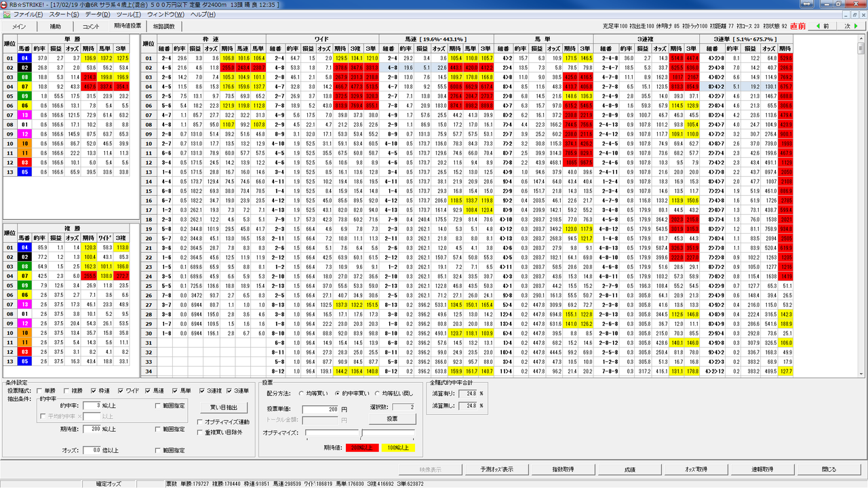Switch to the 坂路調教 tab
This screenshot has width=868, height=488.
pyautogui.click(x=163, y=26)
